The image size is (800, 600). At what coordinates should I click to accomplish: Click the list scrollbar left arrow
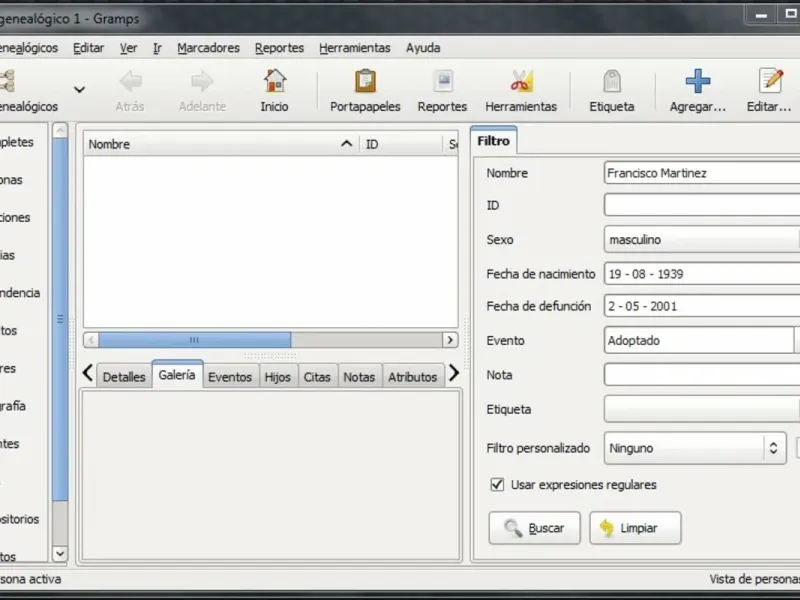pyautogui.click(x=91, y=340)
